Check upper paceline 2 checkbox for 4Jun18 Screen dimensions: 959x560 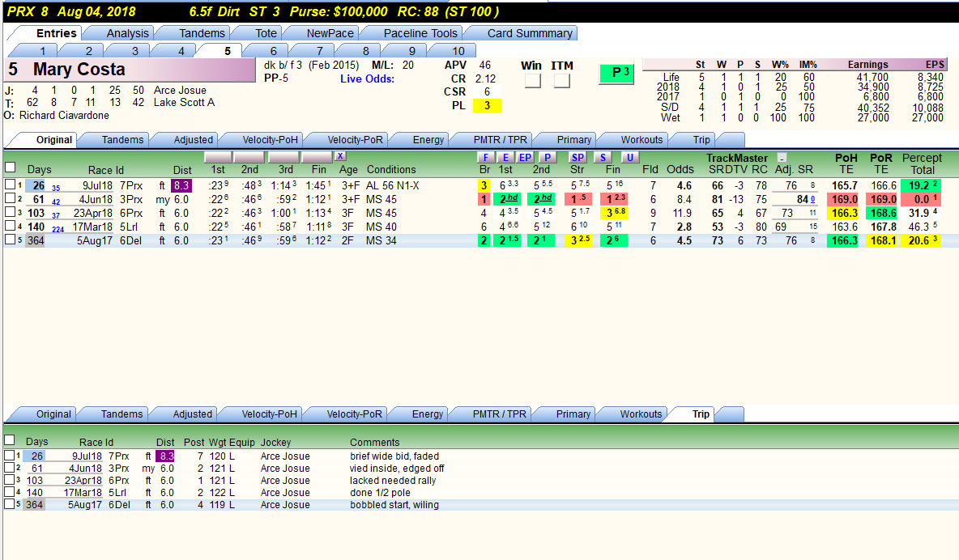point(10,198)
